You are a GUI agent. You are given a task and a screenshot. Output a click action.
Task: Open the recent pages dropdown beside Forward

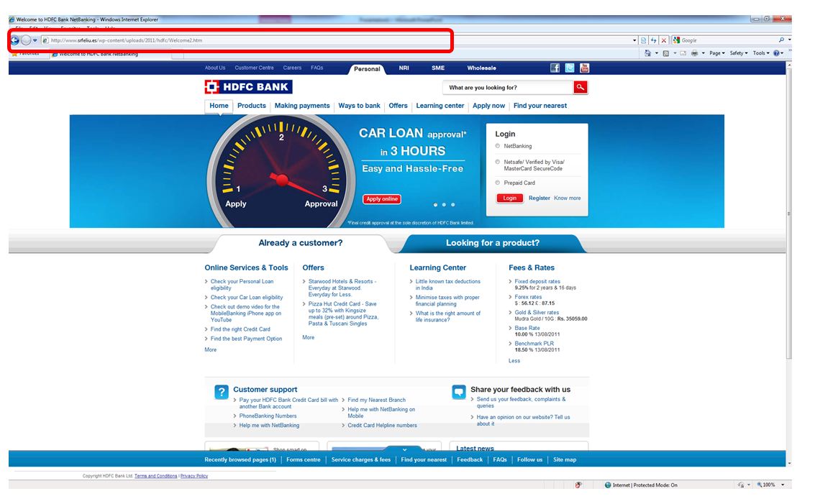tap(35, 40)
